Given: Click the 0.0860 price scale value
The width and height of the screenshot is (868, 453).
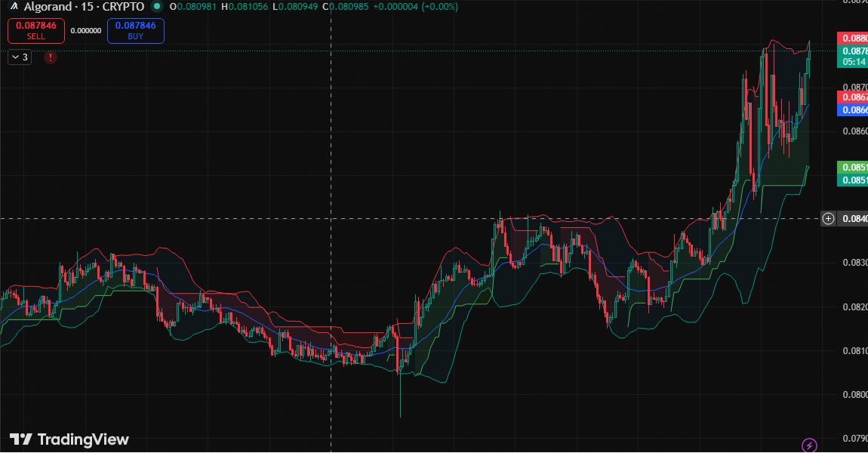Looking at the screenshot, I should (854, 131).
